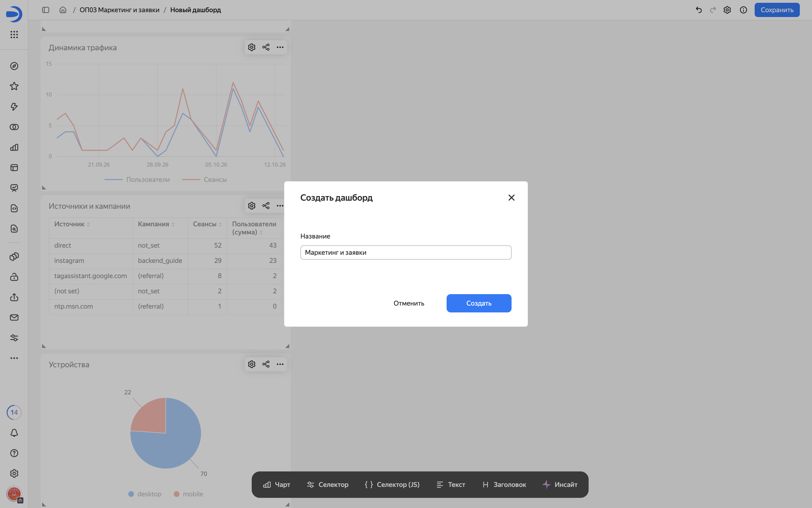Go to home via house icon
812x508 pixels.
tap(63, 10)
